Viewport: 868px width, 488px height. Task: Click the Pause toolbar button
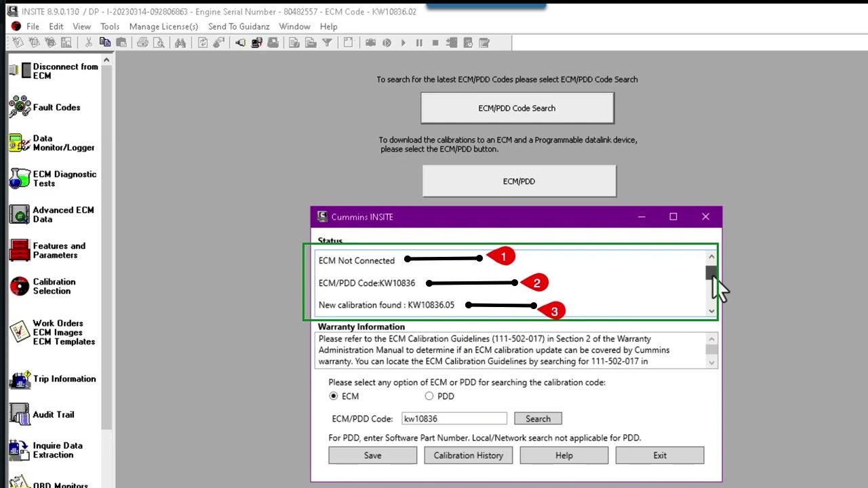point(419,43)
